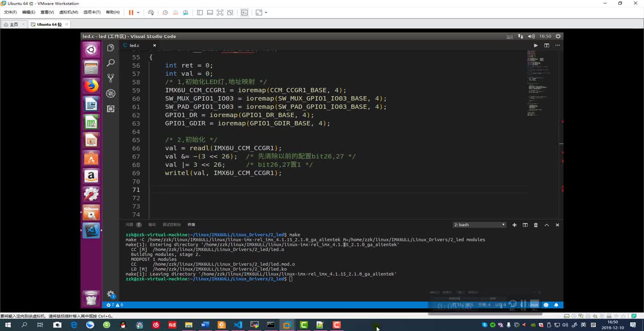Viewport: 644px width, 331px height.
Task: Select the led.c editor tab
Action: coord(140,46)
